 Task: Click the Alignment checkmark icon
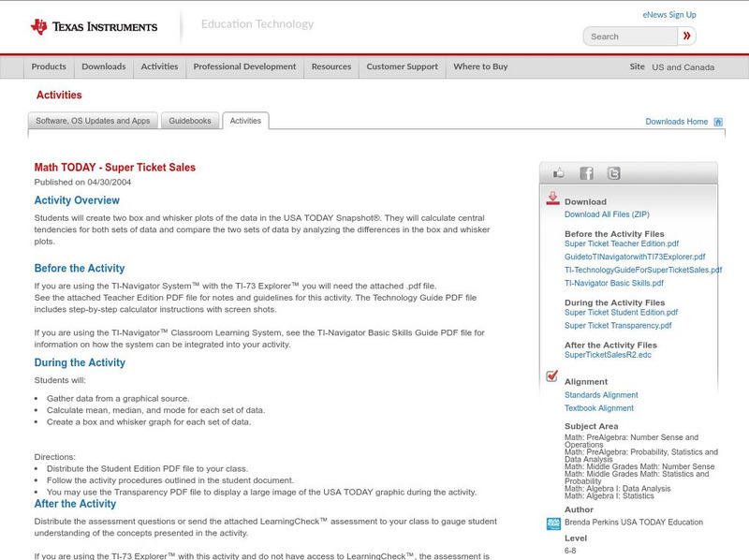click(551, 376)
